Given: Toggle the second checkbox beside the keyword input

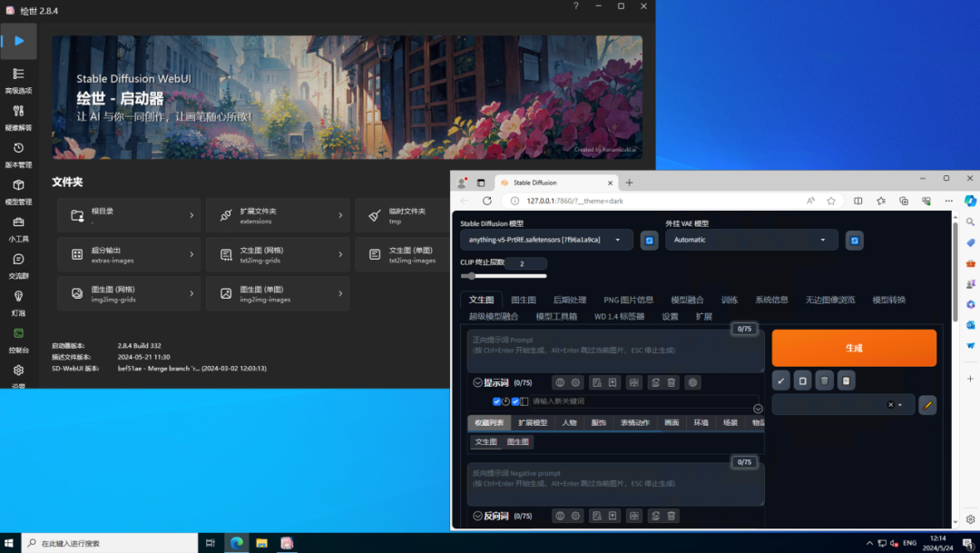Looking at the screenshot, I should 515,401.
